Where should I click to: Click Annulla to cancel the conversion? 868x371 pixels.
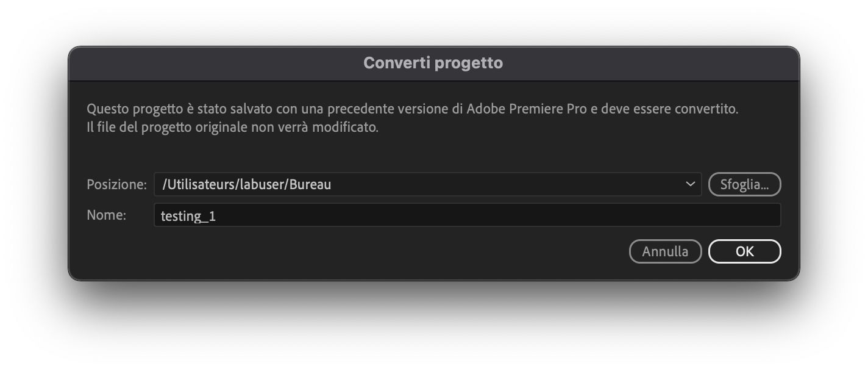click(665, 251)
